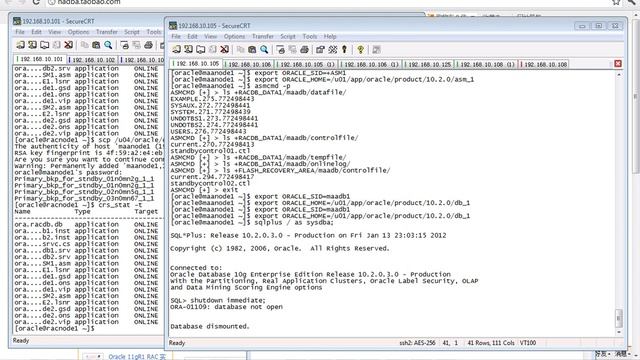640x360 pixels.
Task: Switch to disconnected 192.168.10.108 session tab
Action: coord(544,64)
